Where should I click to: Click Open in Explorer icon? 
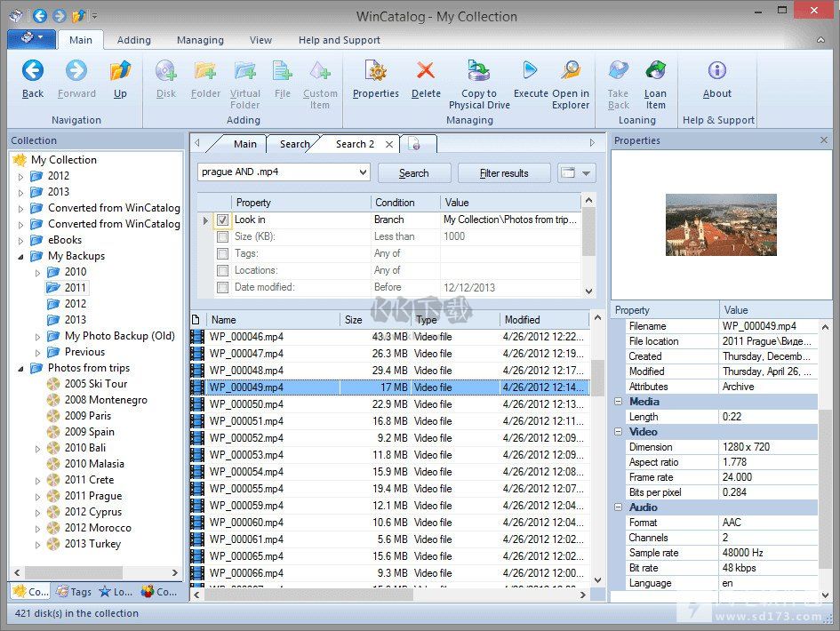tap(570, 71)
